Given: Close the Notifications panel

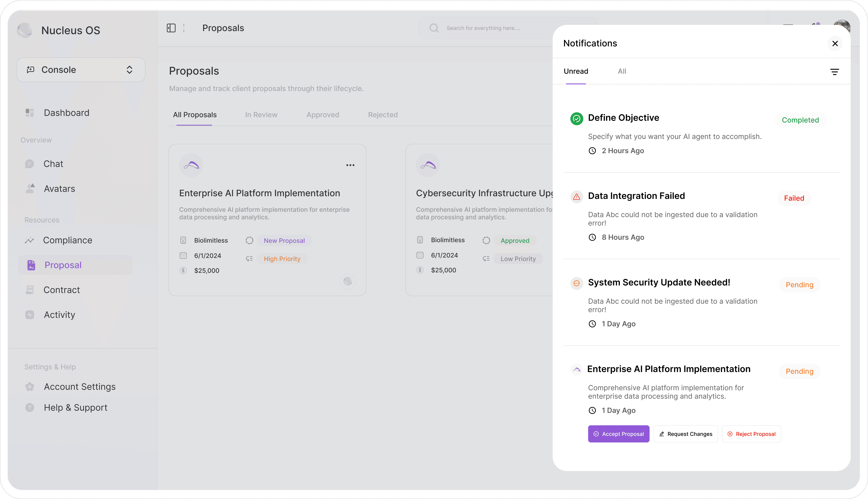Looking at the screenshot, I should click(x=835, y=44).
